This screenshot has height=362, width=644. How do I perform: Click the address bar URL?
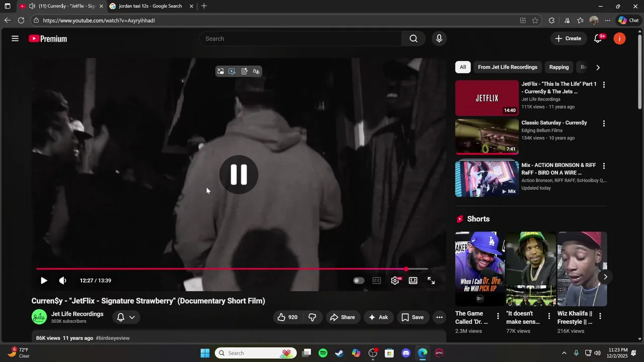pos(99,21)
